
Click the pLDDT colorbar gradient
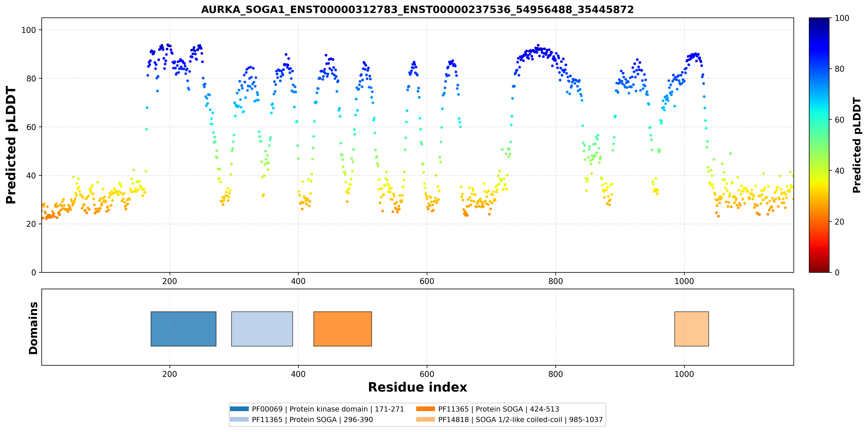click(x=819, y=145)
